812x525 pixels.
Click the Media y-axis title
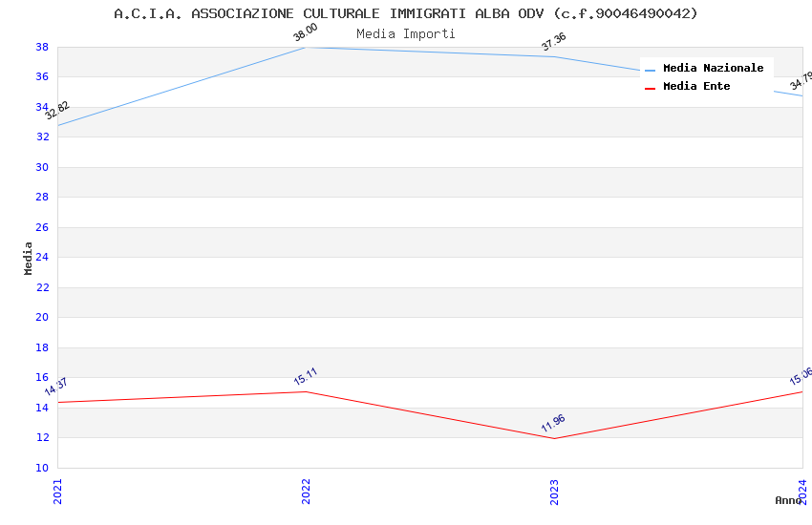[x=28, y=258]
